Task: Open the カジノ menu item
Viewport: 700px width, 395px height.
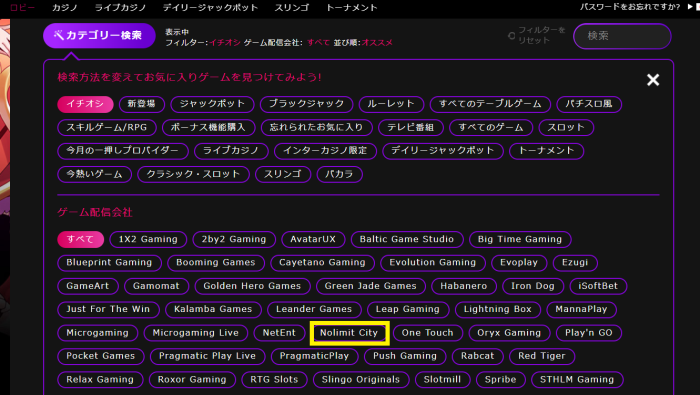Action: tap(65, 8)
